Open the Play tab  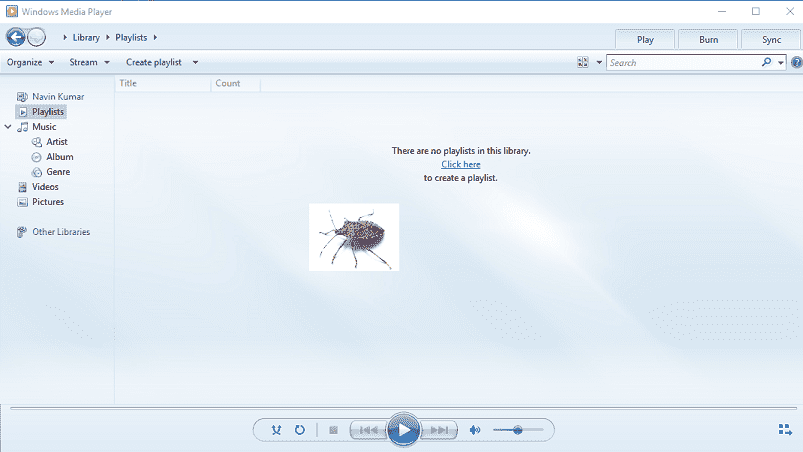[x=645, y=39]
